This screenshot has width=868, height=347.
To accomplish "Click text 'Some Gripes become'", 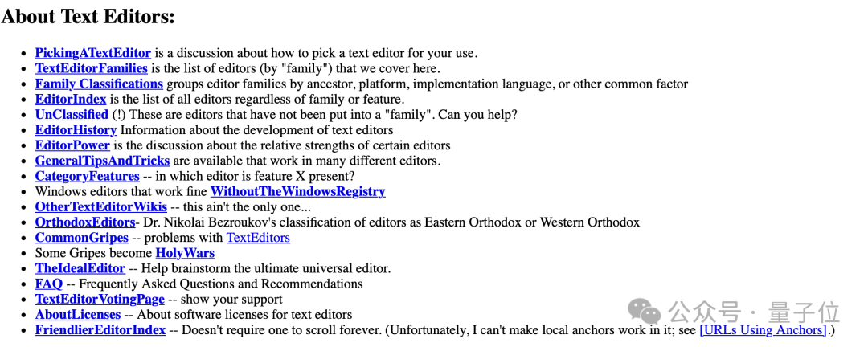I will (x=93, y=254).
